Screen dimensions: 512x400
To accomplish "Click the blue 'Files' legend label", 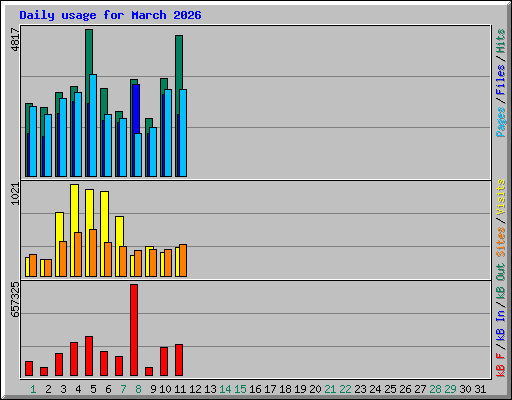I will (501, 80).
